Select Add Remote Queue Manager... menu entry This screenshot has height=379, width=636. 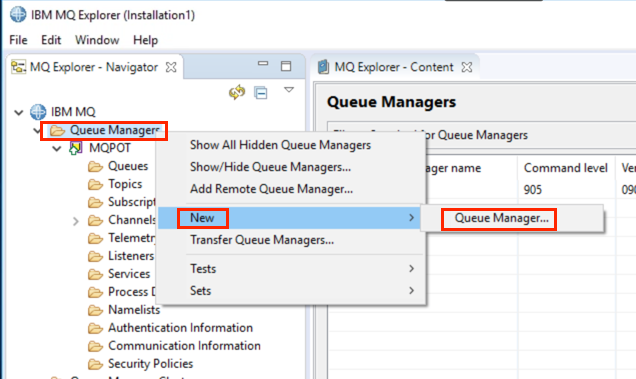[x=271, y=189]
